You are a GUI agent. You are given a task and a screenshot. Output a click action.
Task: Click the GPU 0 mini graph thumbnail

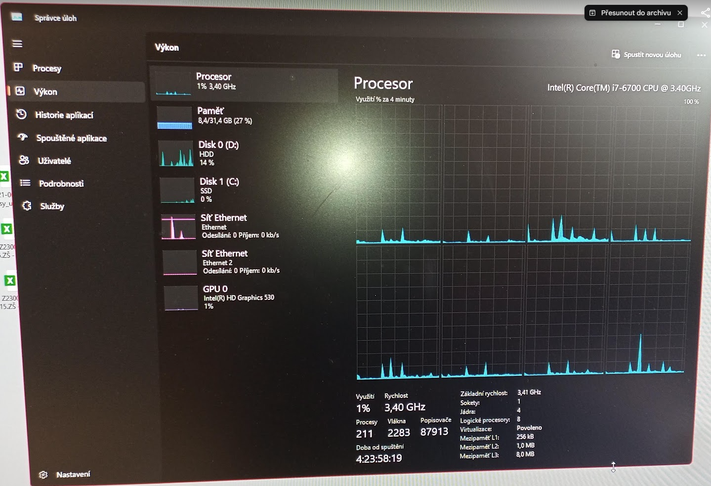tap(181, 298)
